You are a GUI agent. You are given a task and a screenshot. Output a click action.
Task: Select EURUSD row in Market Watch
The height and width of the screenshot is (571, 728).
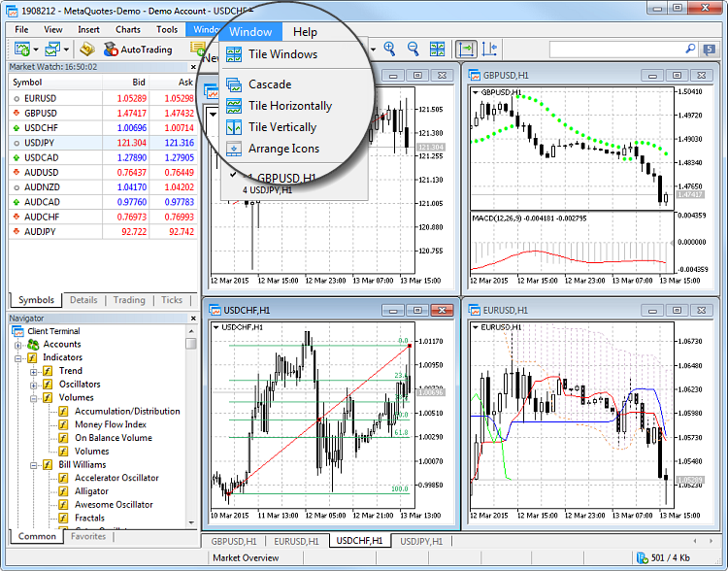pyautogui.click(x=103, y=98)
